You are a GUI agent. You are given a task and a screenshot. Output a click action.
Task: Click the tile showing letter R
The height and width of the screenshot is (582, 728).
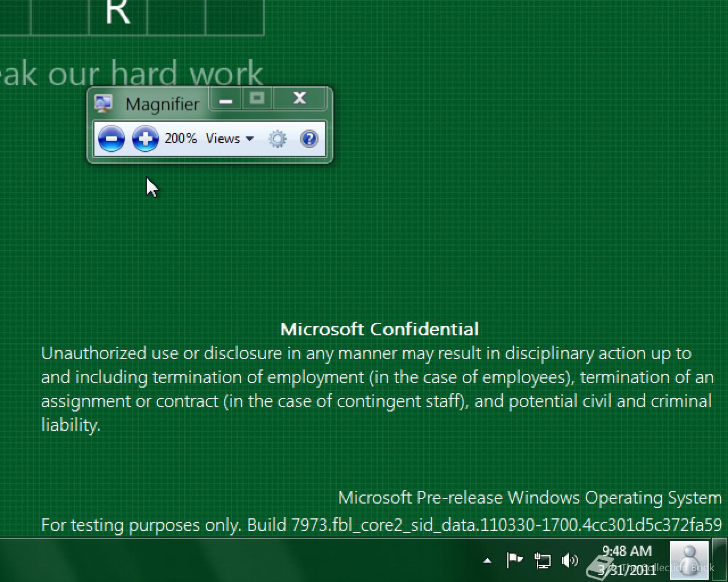tap(118, 17)
